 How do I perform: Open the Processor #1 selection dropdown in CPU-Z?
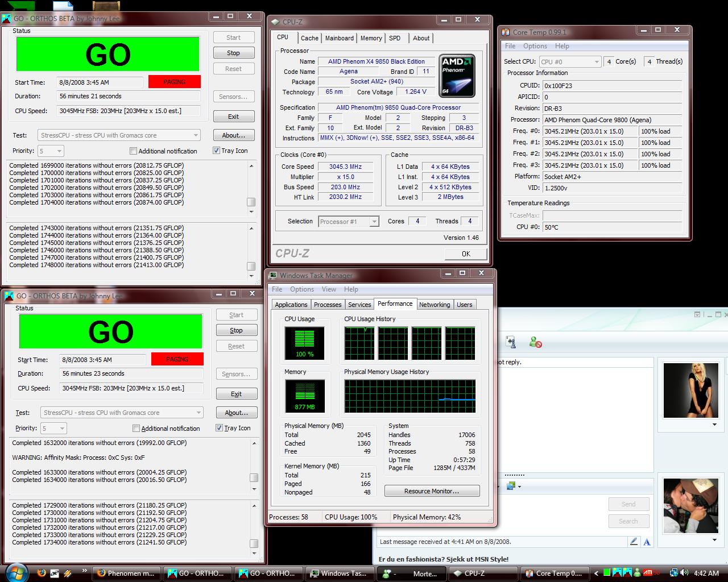click(x=349, y=222)
